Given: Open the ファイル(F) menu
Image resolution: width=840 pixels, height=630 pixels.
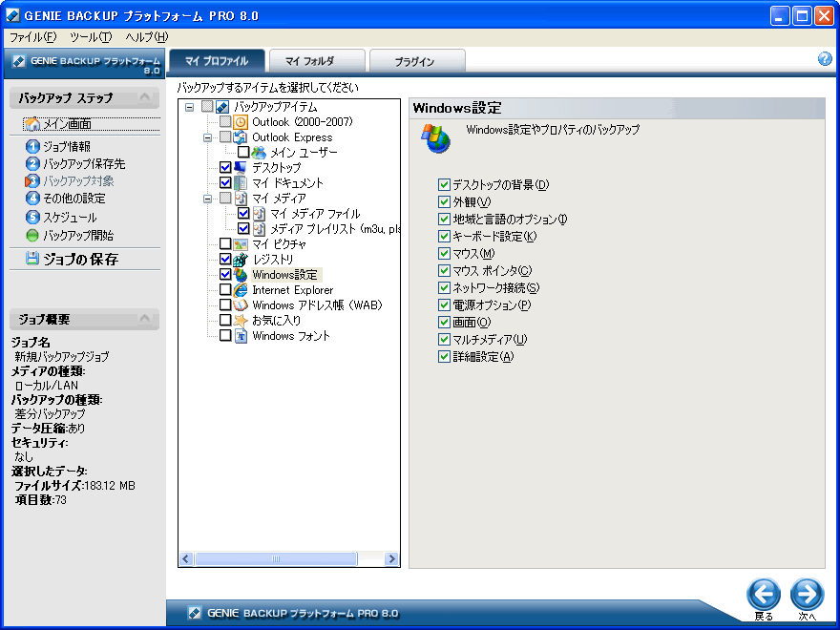Looking at the screenshot, I should click(32, 37).
